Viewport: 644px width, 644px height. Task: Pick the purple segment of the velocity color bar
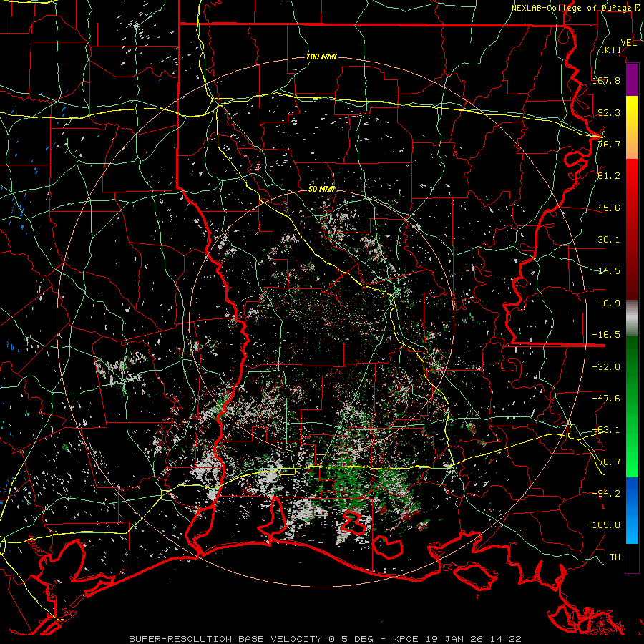(x=632, y=79)
